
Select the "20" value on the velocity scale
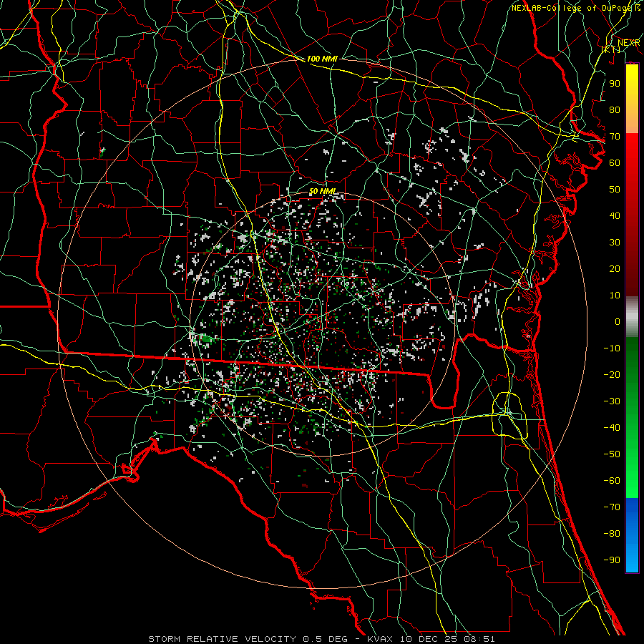click(615, 269)
